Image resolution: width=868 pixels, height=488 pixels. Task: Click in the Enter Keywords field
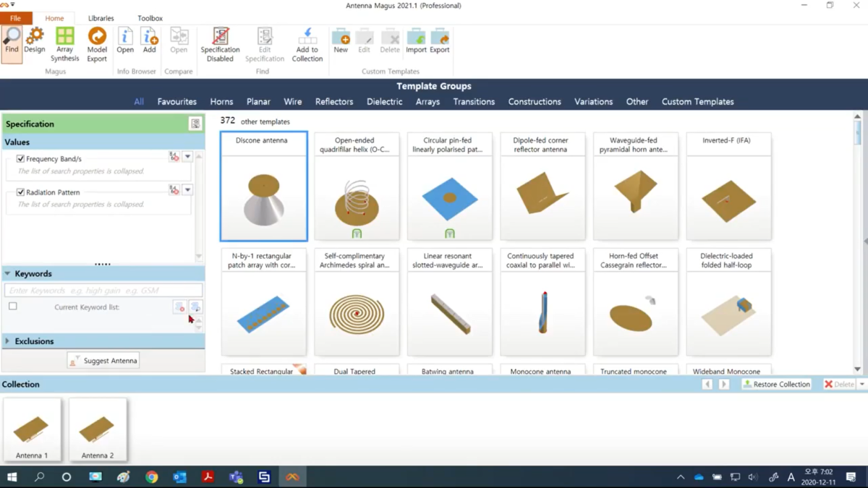point(103,291)
